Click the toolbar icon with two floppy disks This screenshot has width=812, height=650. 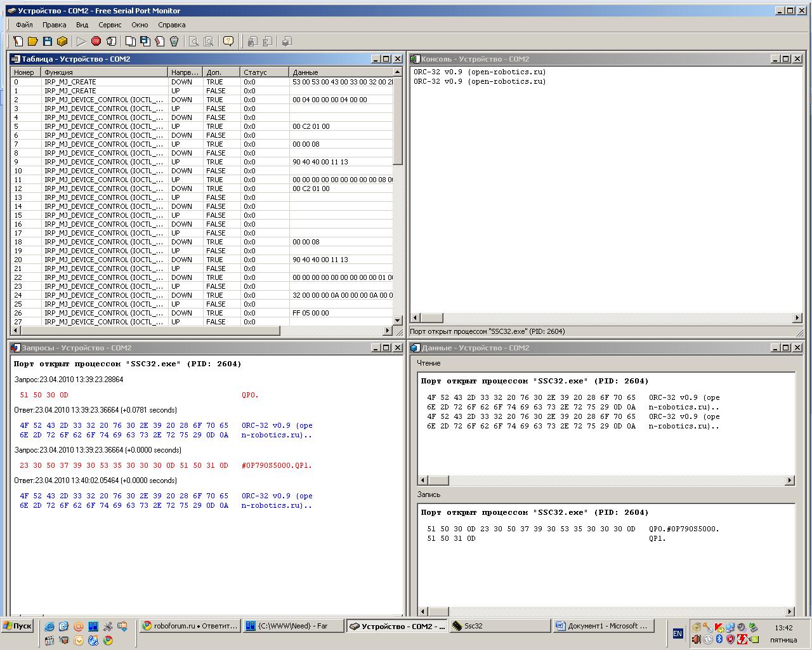(x=145, y=41)
